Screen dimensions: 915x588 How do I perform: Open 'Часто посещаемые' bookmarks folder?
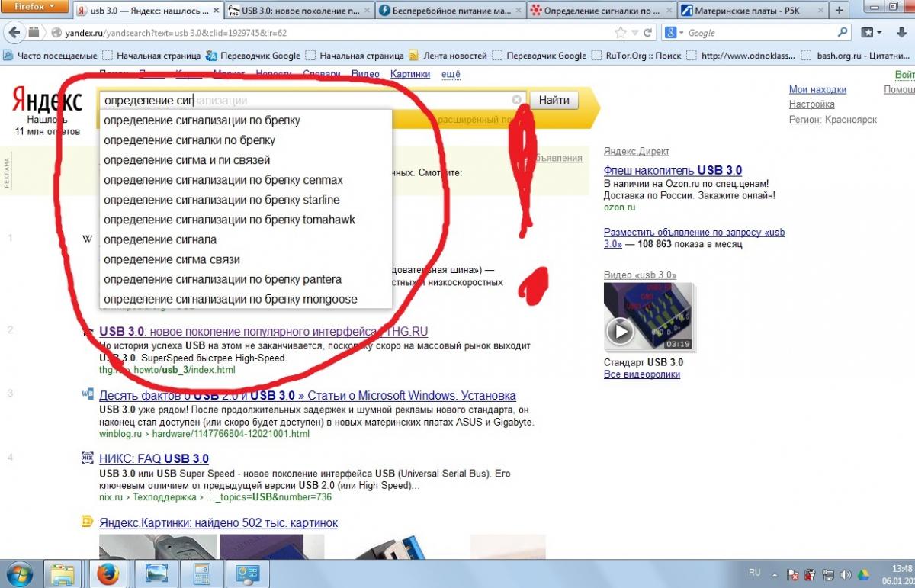[x=50, y=56]
